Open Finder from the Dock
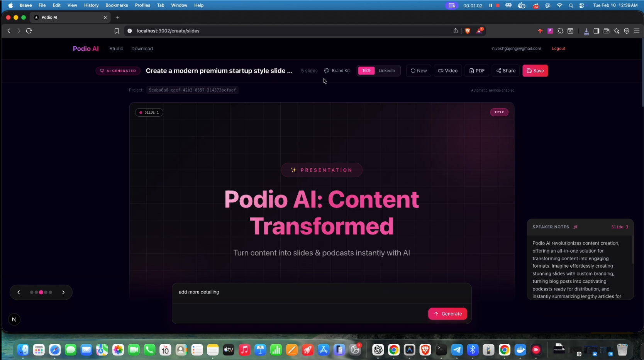 [x=23, y=350]
